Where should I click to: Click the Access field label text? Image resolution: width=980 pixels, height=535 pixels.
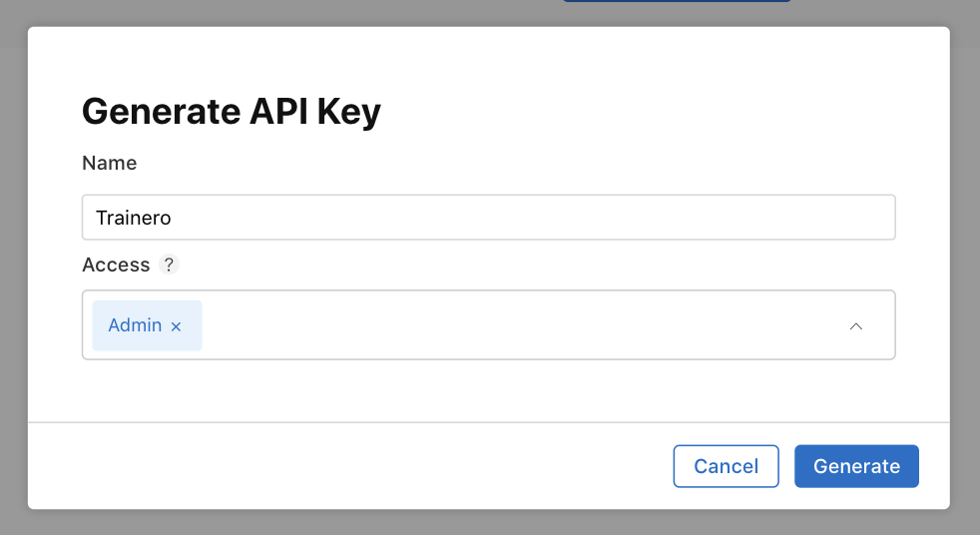(116, 265)
